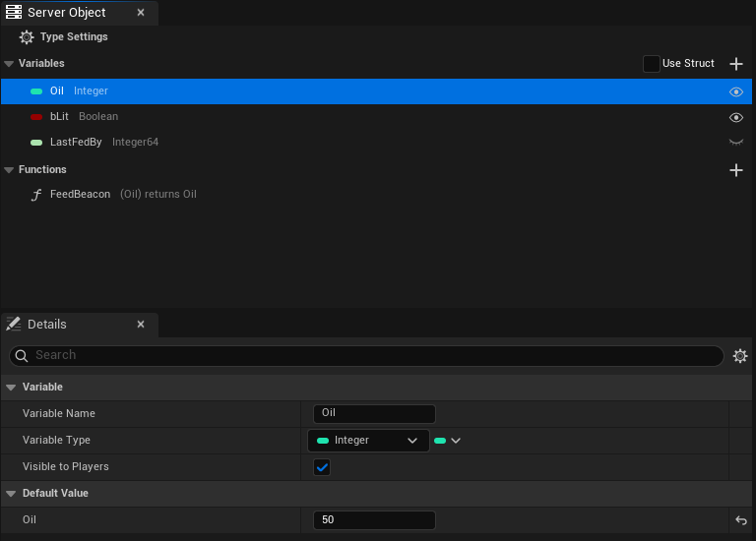Switch to the Server Object tab
This screenshot has height=541, width=756.
(80, 13)
